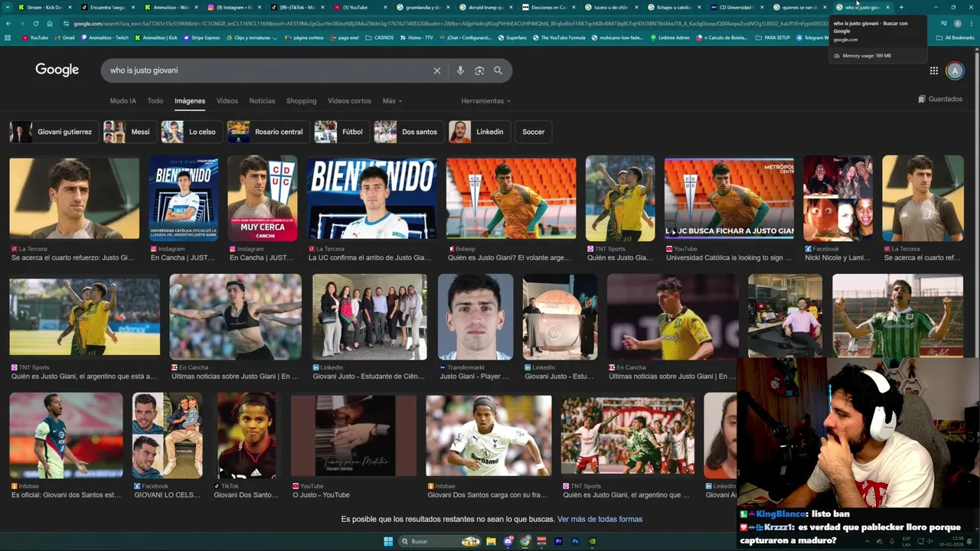Switch to donald trump browser tab
Image resolution: width=980 pixels, height=551 pixels.
click(x=485, y=7)
